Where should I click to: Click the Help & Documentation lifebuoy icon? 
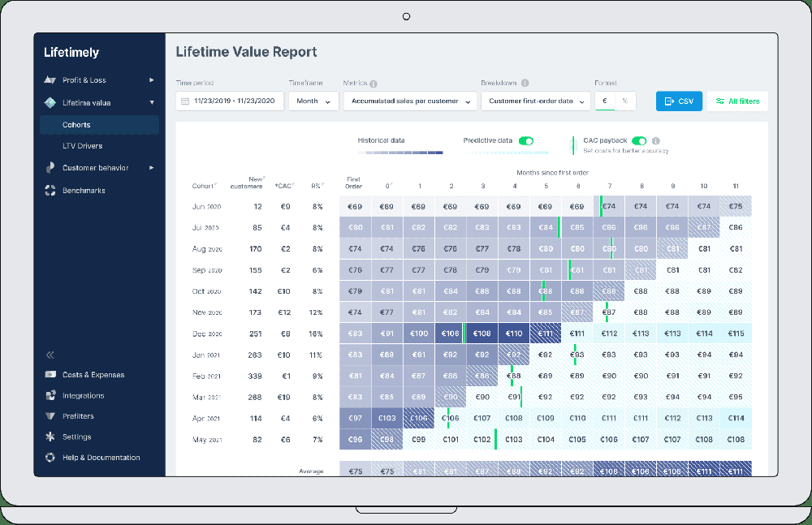pos(50,457)
